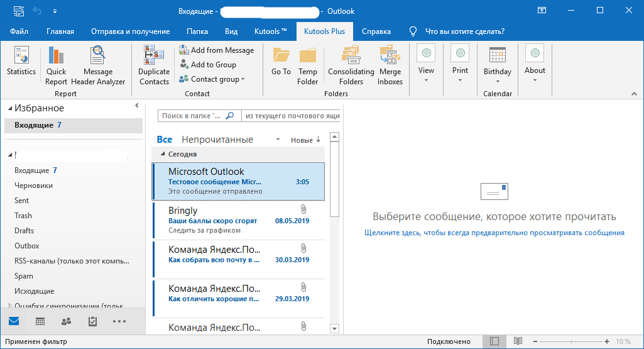Toggle Normal view layout in status bar
Viewport: 644px width, 349px height.
[x=494, y=341]
